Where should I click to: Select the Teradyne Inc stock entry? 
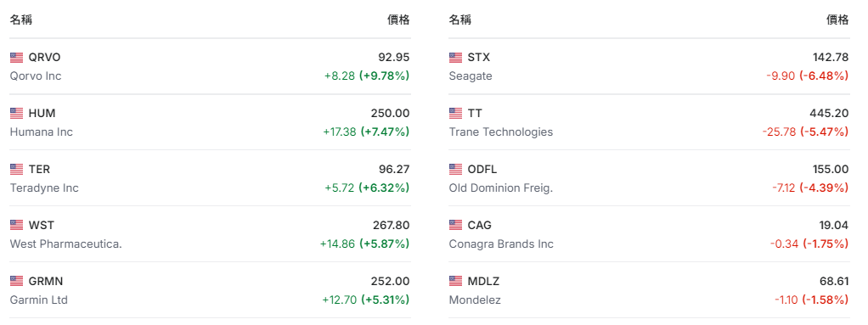coord(44,188)
